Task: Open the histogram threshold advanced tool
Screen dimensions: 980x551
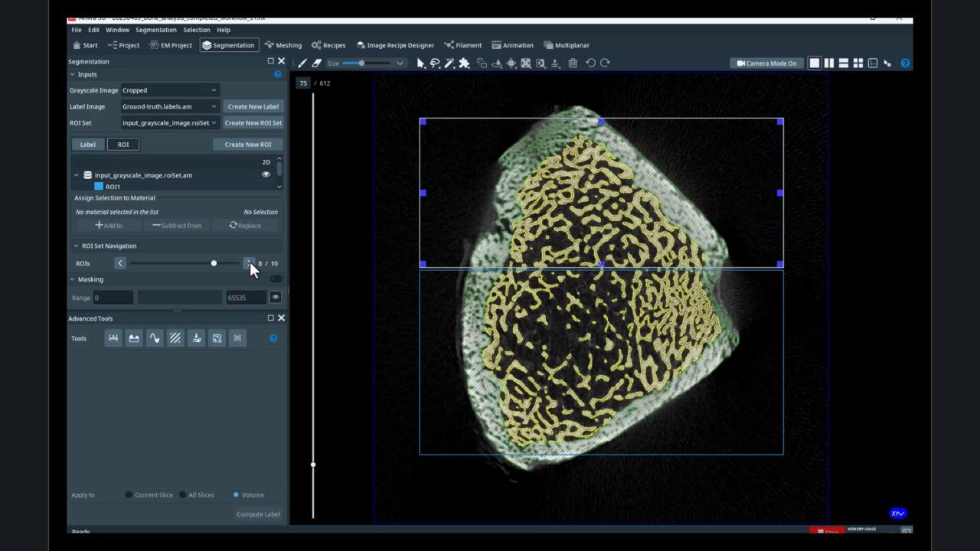Action: (x=113, y=338)
